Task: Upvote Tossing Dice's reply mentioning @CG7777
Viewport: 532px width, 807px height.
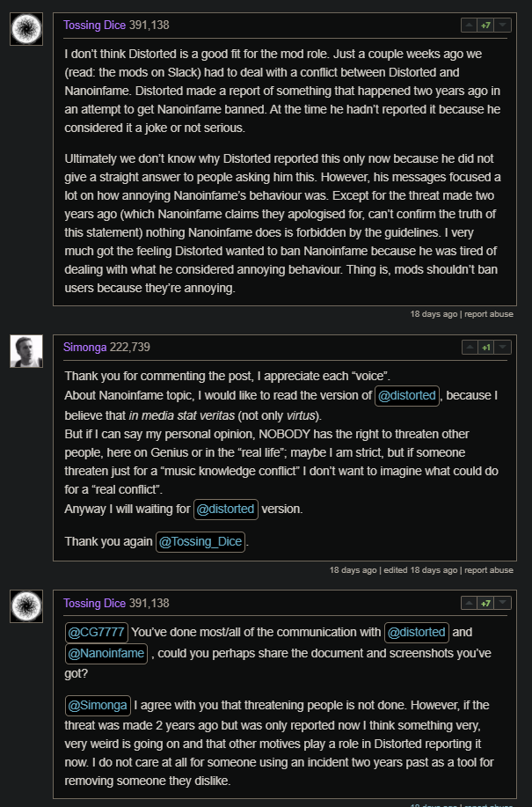Action: 469,603
